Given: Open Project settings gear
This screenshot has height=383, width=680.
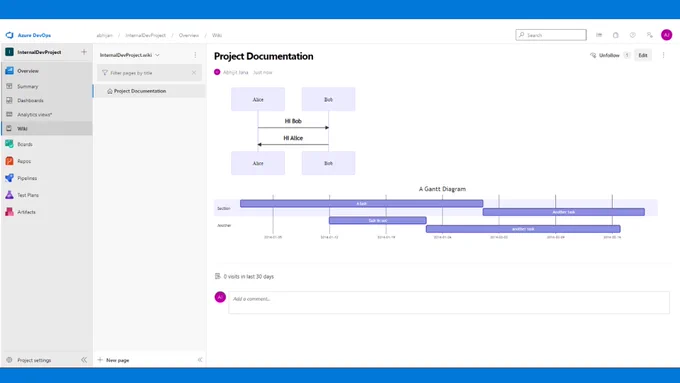Looking at the screenshot, I should pos(9,360).
